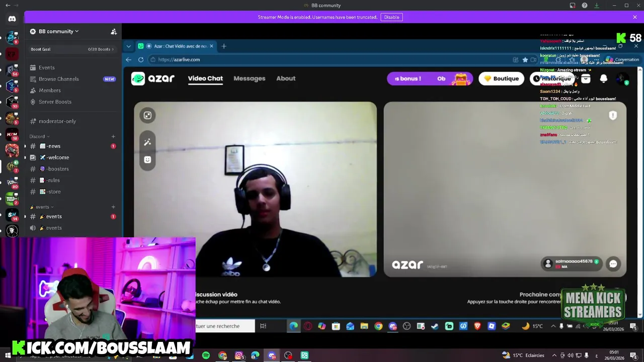Open the events text channel
The height and width of the screenshot is (362, 644).
coord(72,217)
